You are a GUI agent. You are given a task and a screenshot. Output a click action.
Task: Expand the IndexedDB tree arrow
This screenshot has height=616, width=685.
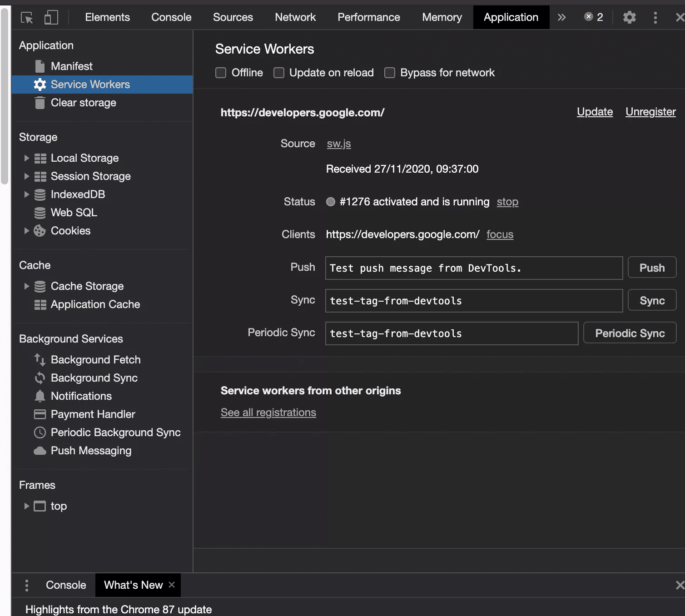26,194
